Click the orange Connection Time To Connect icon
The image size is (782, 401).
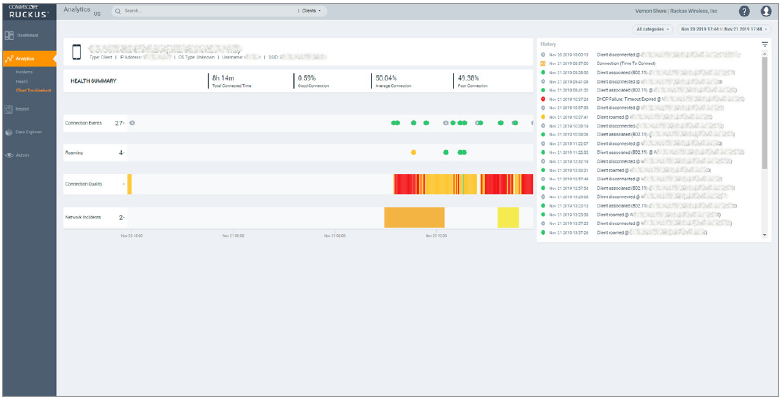click(543, 63)
